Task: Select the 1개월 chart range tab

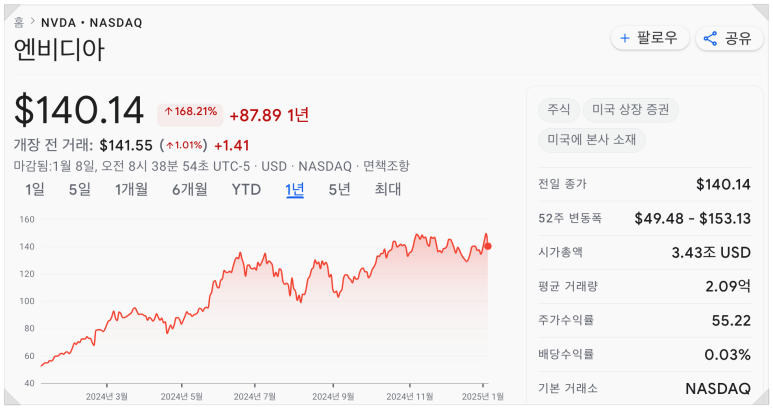Action: [131, 189]
